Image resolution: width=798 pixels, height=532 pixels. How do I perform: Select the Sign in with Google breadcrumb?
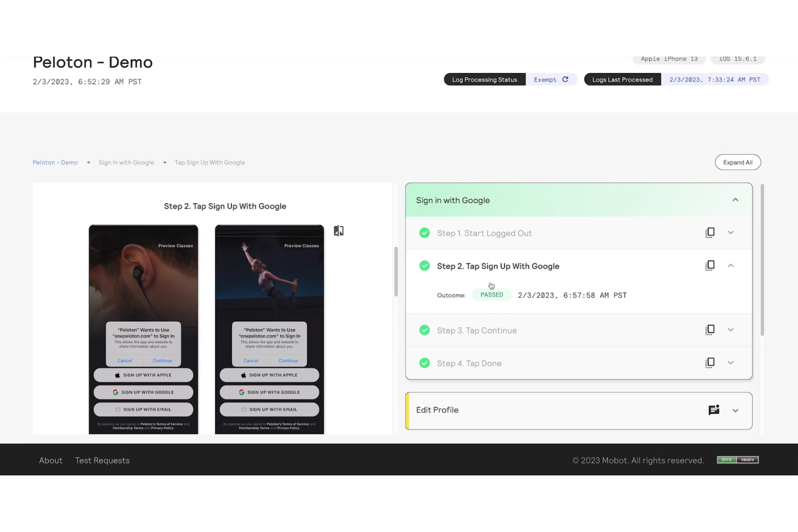(126, 162)
